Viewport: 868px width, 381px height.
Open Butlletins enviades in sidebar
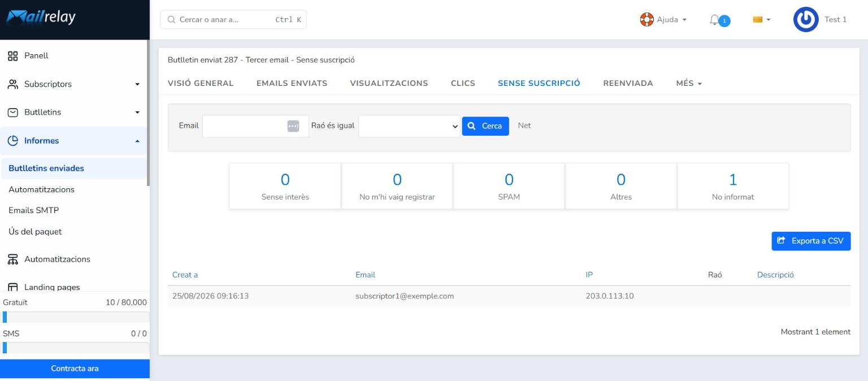pos(73,168)
